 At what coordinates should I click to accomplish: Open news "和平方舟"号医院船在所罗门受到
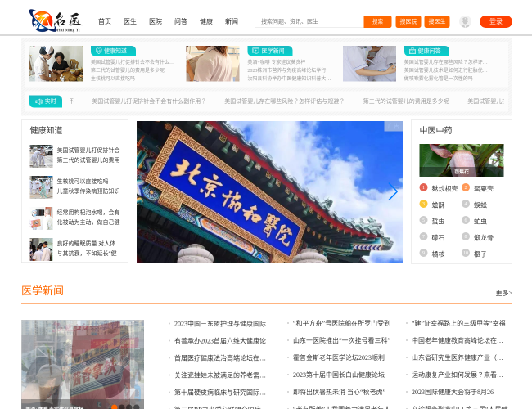pyautogui.click(x=341, y=324)
